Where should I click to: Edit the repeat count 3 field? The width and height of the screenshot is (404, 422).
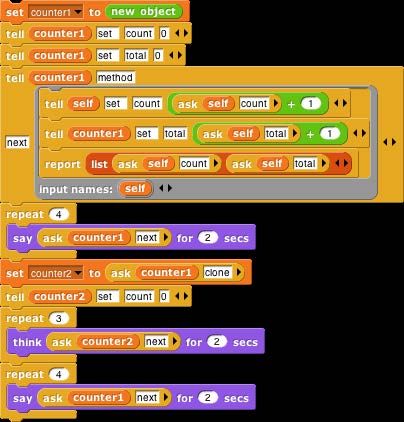point(59,319)
